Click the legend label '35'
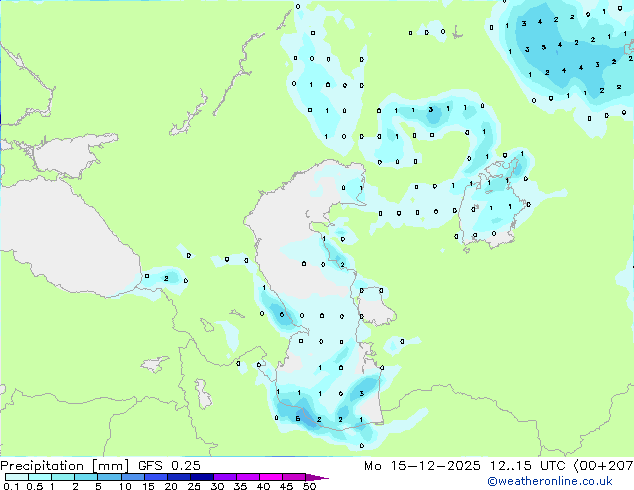 pos(240,486)
